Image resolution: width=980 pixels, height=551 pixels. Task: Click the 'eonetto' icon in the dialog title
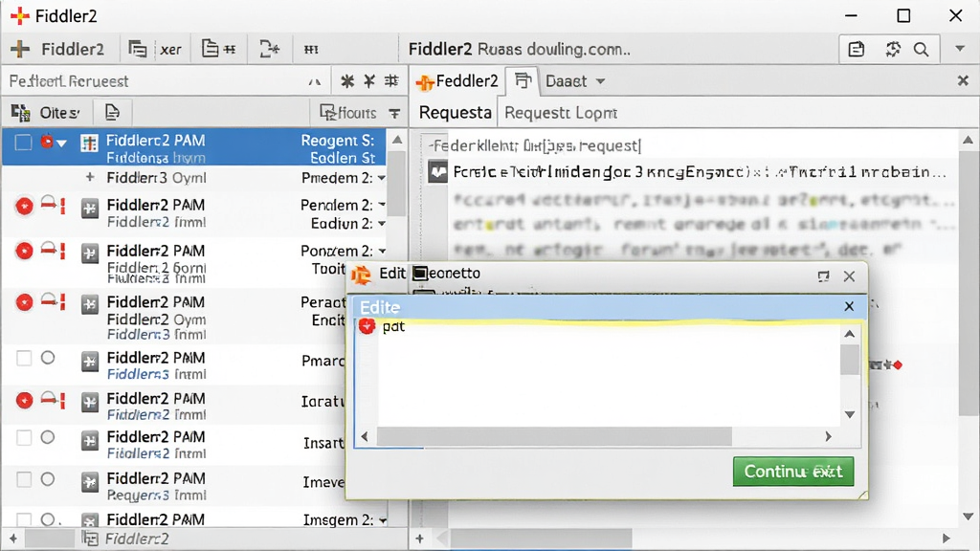[x=420, y=274]
